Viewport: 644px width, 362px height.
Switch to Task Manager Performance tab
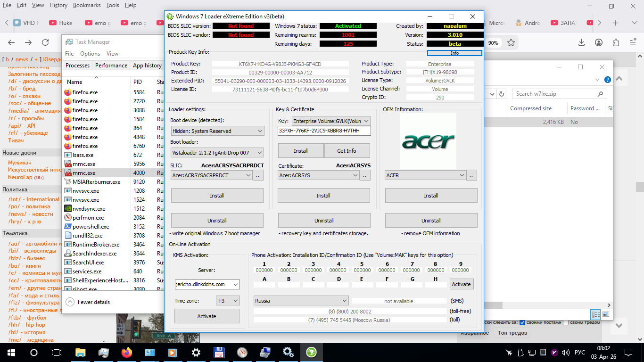point(111,66)
